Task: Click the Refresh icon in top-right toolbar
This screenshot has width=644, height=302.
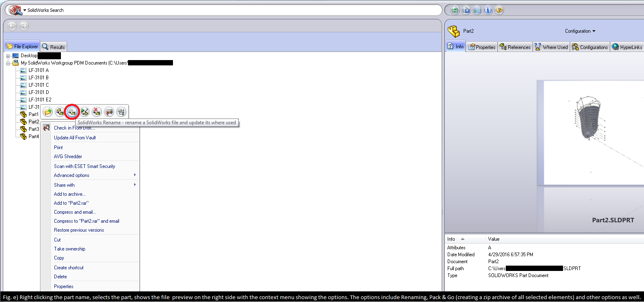Action: (455, 10)
